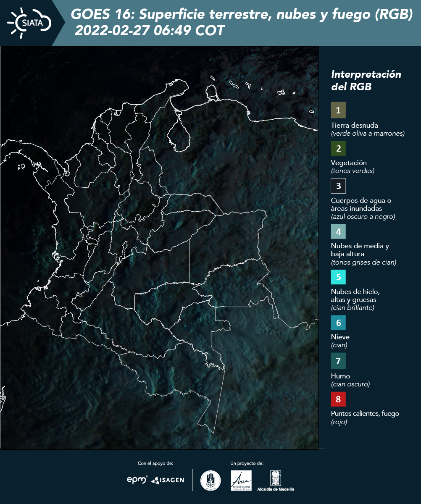Click 'Puntos calientes, fuego' label
Image resolution: width=421 pixels, height=504 pixels.
[x=365, y=413]
